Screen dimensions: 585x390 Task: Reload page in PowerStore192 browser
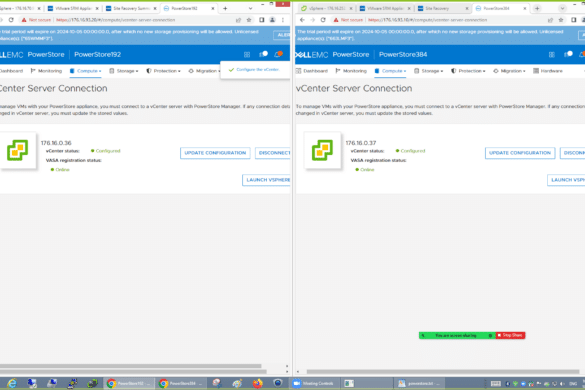tap(11, 20)
